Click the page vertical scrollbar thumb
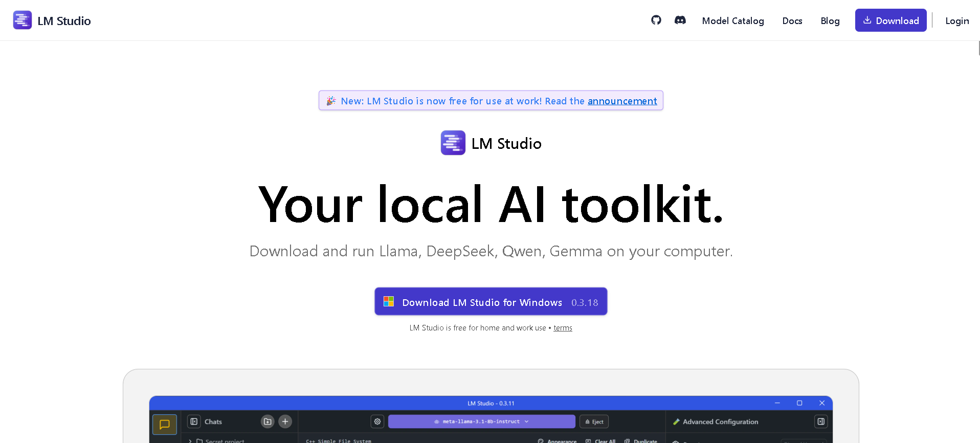 979,48
